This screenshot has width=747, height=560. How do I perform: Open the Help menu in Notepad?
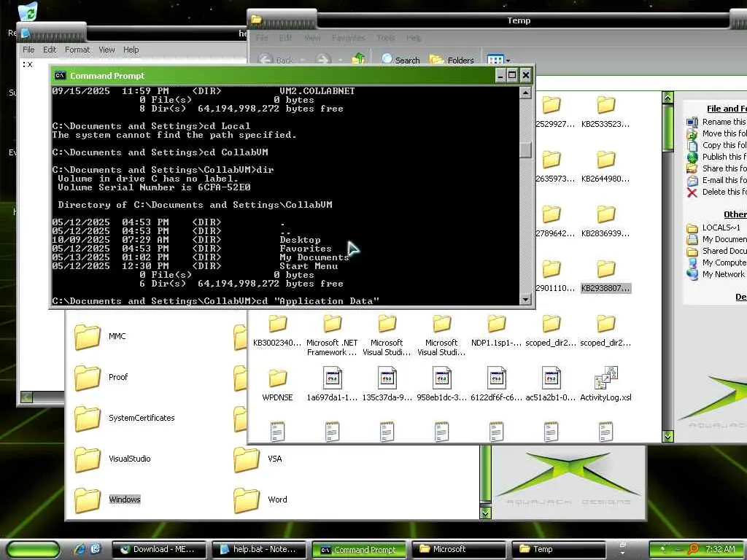[131, 50]
